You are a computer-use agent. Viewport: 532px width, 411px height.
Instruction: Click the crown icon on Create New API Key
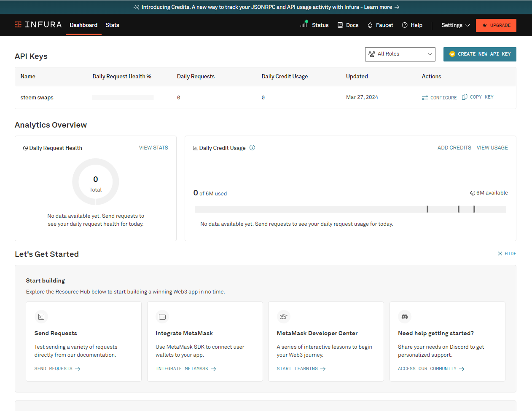452,54
